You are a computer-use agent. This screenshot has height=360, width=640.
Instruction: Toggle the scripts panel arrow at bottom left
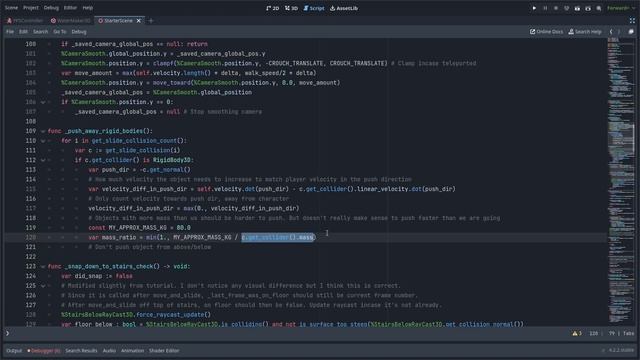(x=7, y=333)
